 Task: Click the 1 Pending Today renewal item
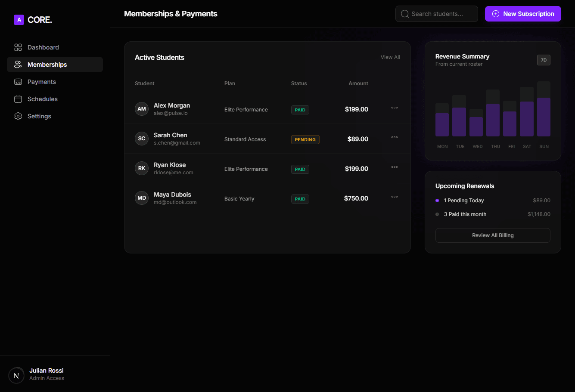[x=464, y=201]
